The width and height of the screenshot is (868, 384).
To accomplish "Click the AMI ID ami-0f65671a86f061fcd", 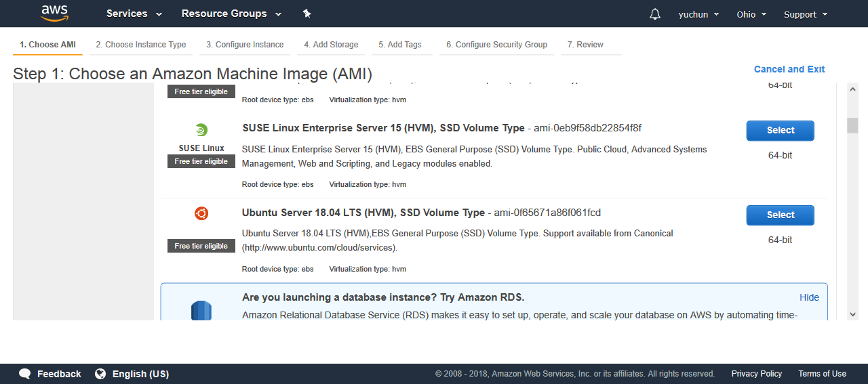I will coord(547,213).
